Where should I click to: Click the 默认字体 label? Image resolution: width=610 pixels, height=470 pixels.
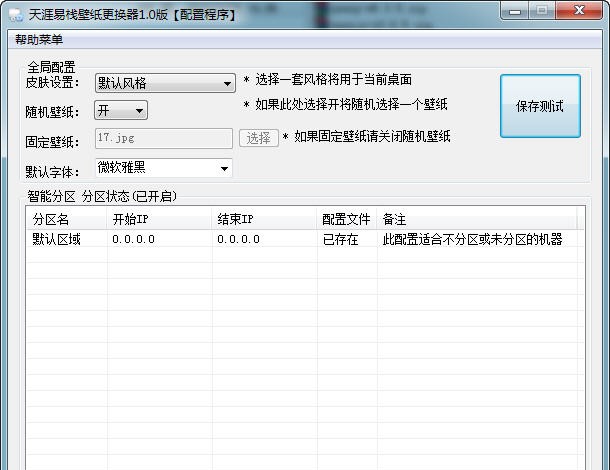(x=53, y=172)
